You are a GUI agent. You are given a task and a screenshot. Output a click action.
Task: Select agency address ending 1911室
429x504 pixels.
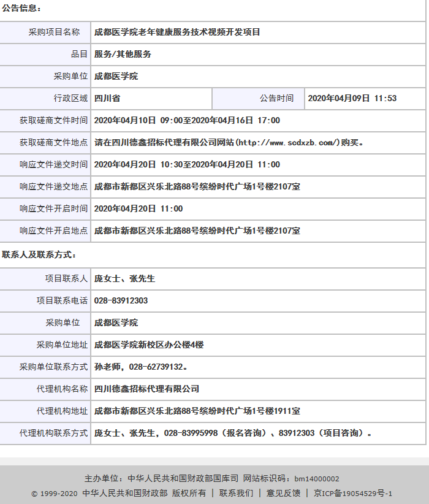point(197,411)
